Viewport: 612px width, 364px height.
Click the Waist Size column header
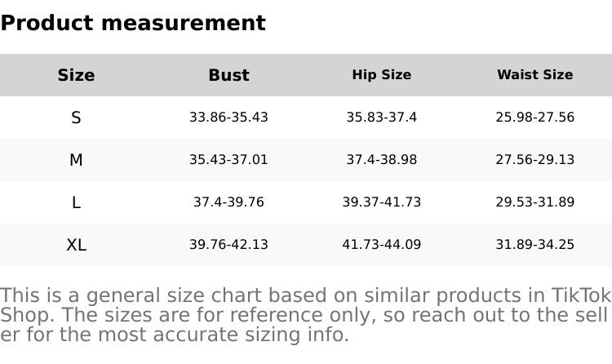(x=534, y=75)
